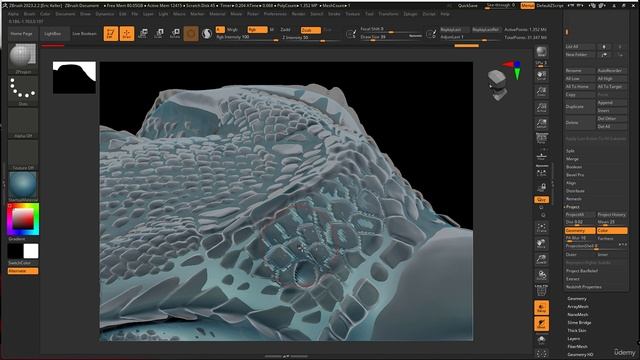Expand the Split section

(570, 151)
